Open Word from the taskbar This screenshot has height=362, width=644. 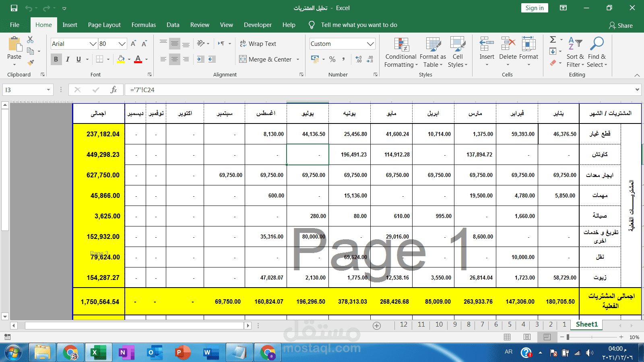[x=211, y=353]
